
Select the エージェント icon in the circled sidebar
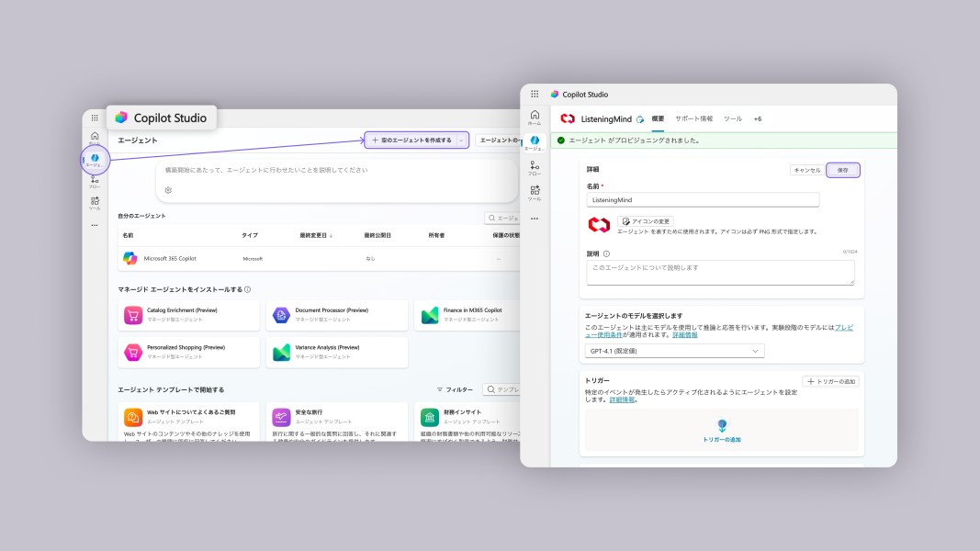pyautogui.click(x=95, y=158)
